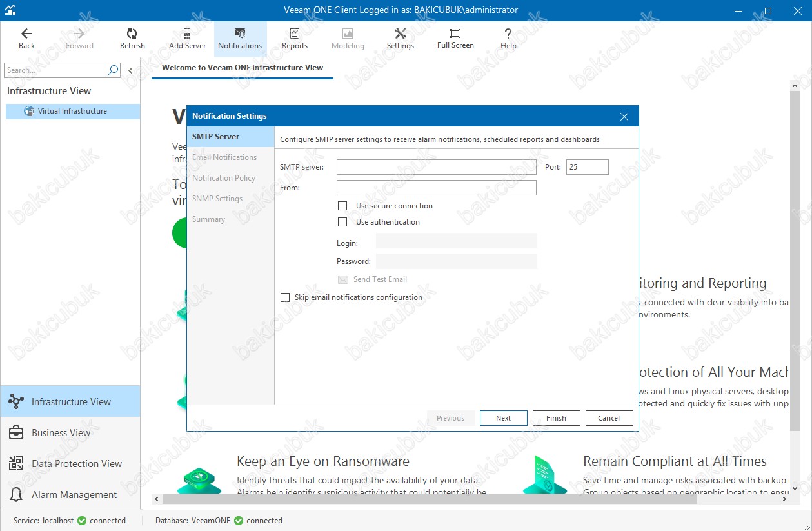Collapse the left navigation pane chevron
Screen dimensions: 812x531
point(130,70)
